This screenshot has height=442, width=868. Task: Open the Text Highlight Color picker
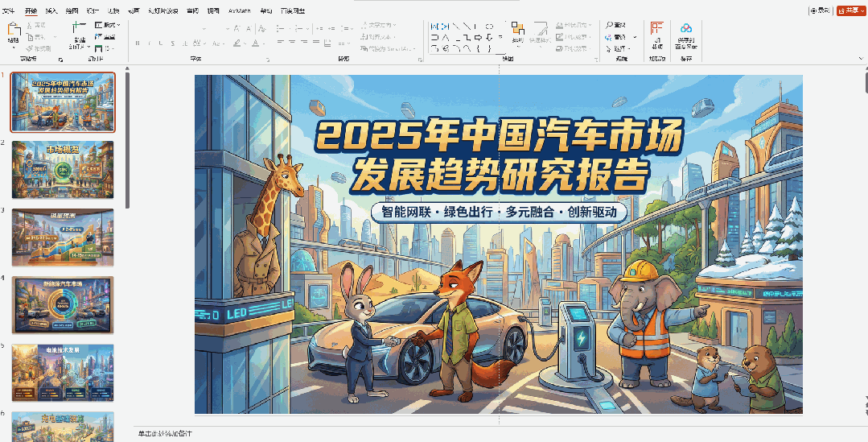[x=239, y=43]
